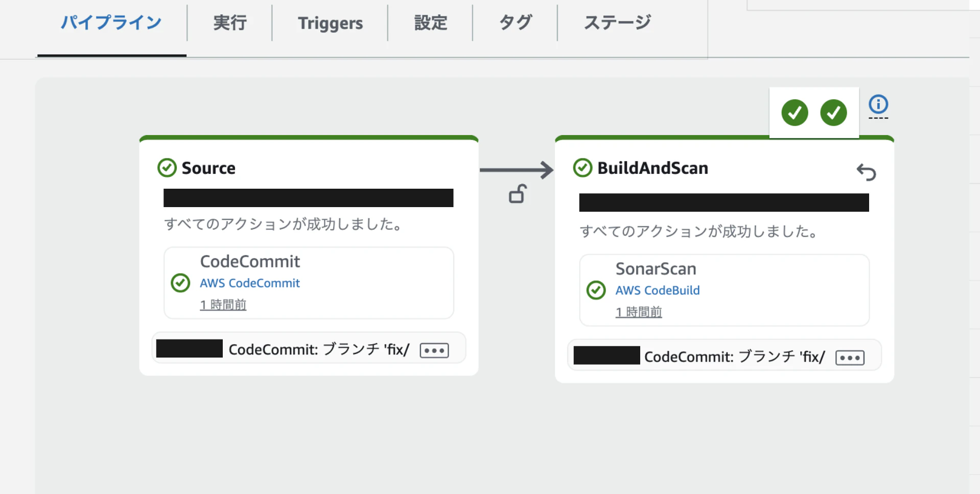The image size is (980, 494).
Task: Click the 1時間前 link under CodeCommit
Action: [223, 305]
